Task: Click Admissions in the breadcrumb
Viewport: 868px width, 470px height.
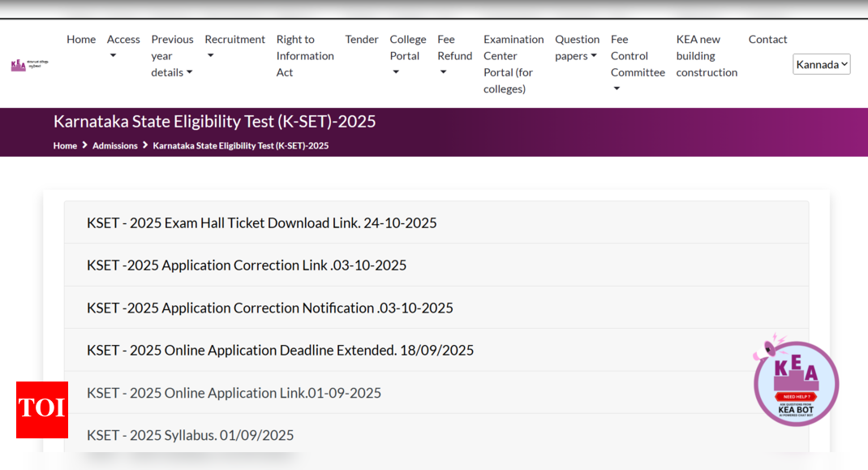Action: tap(114, 146)
